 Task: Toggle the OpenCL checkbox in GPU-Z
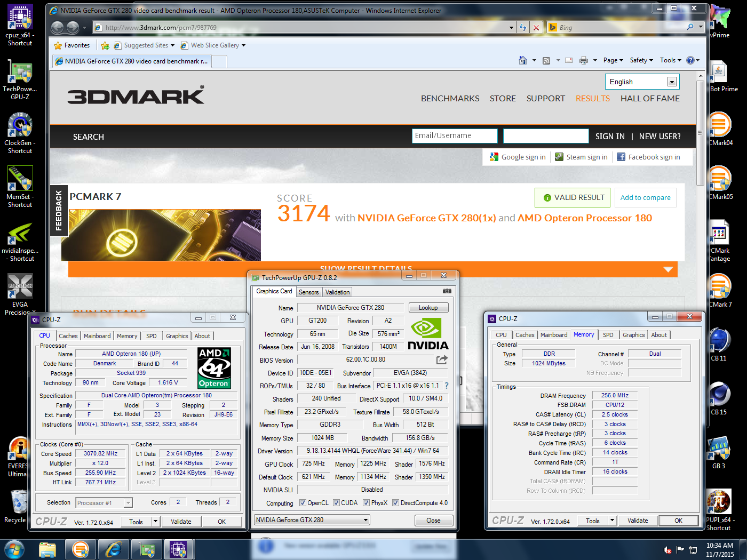pos(303,503)
